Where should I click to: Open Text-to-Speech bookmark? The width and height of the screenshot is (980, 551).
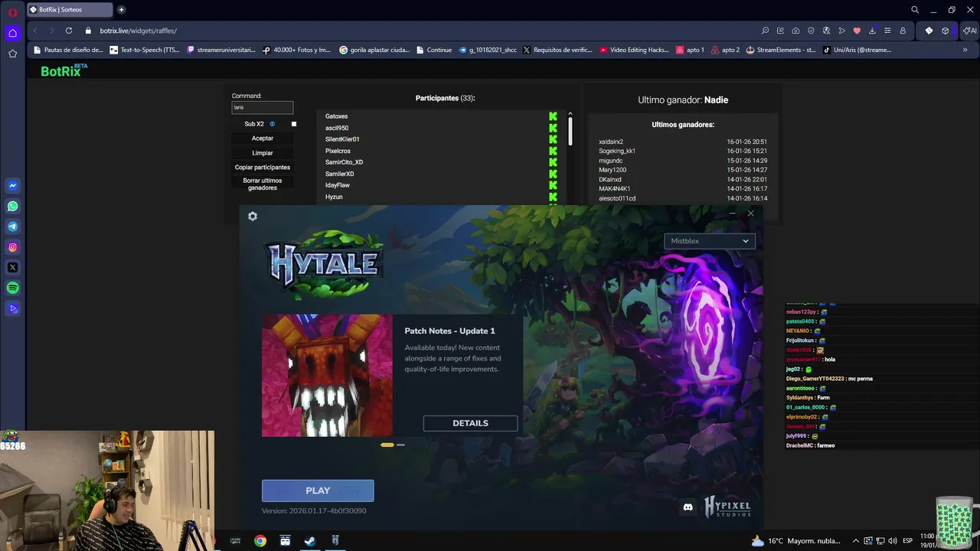tap(145, 50)
